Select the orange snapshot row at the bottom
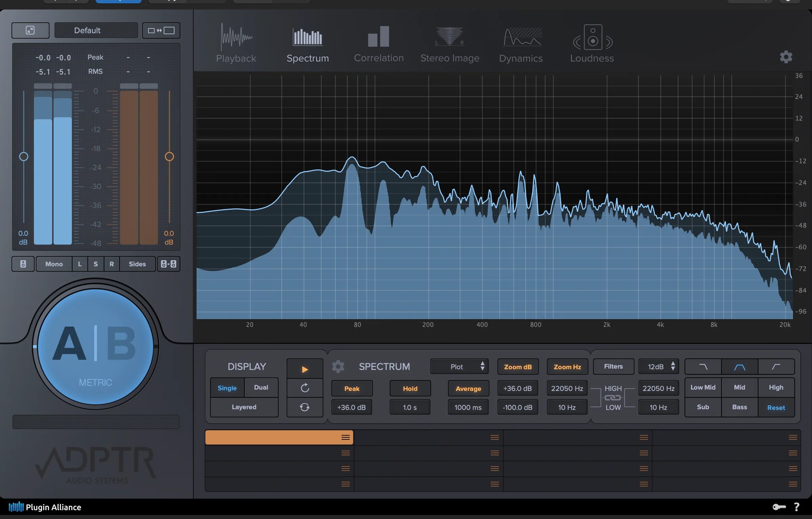Screen dimensions: 812x519 tap(278, 437)
